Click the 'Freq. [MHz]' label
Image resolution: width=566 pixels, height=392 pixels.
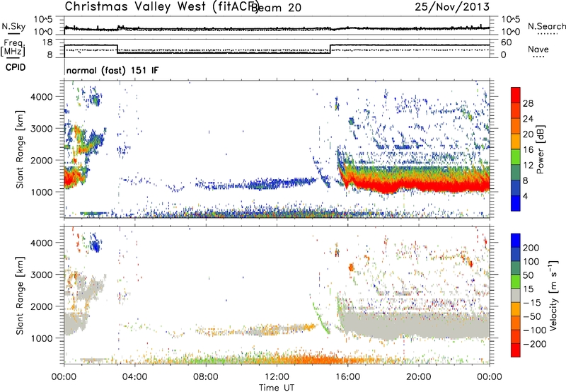[13, 47]
